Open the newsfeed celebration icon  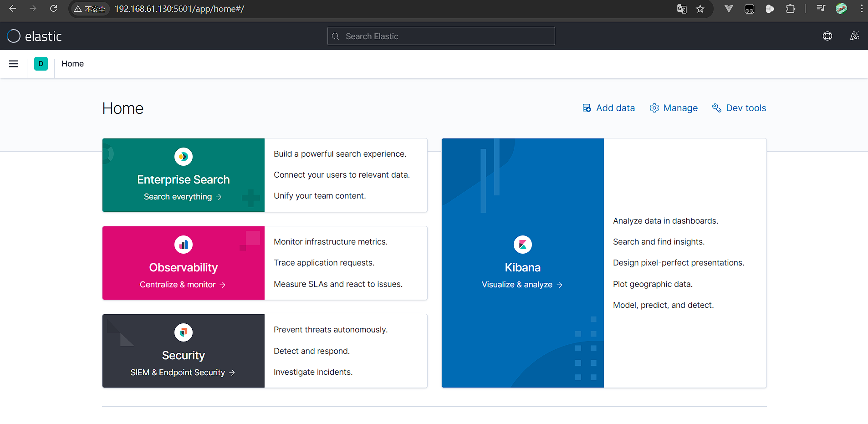coord(854,36)
